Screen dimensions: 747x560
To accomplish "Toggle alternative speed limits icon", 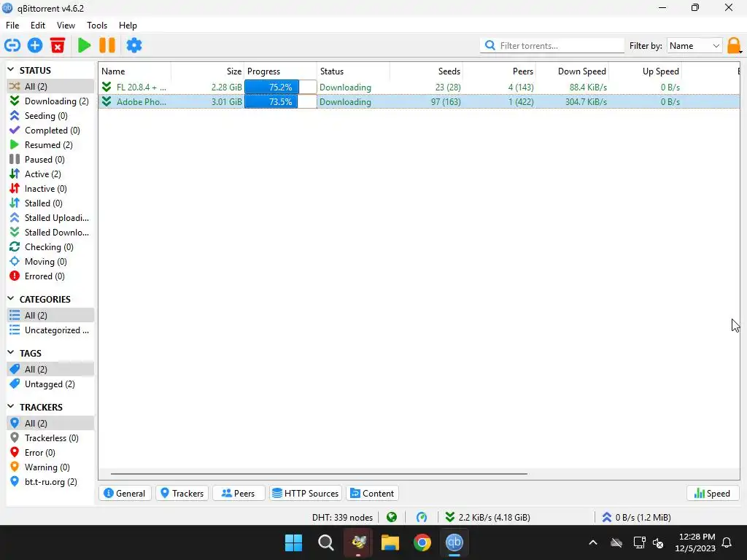I will (422, 517).
